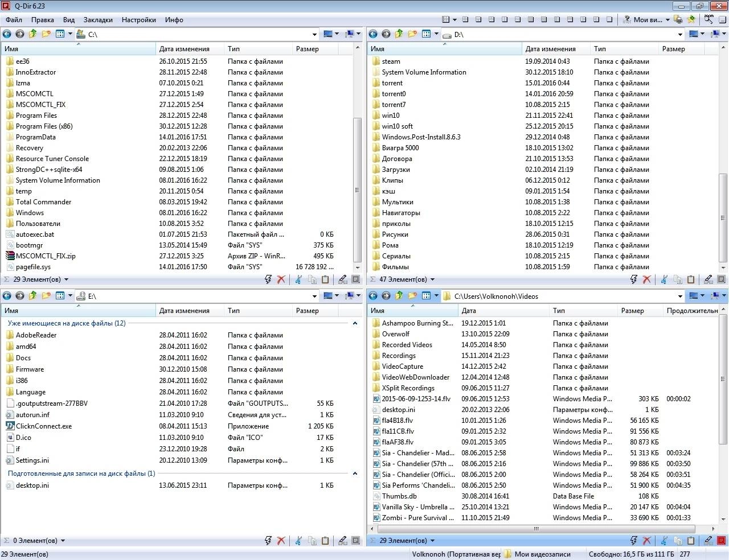Click the delete X icon under D:\ pane

pos(647,279)
